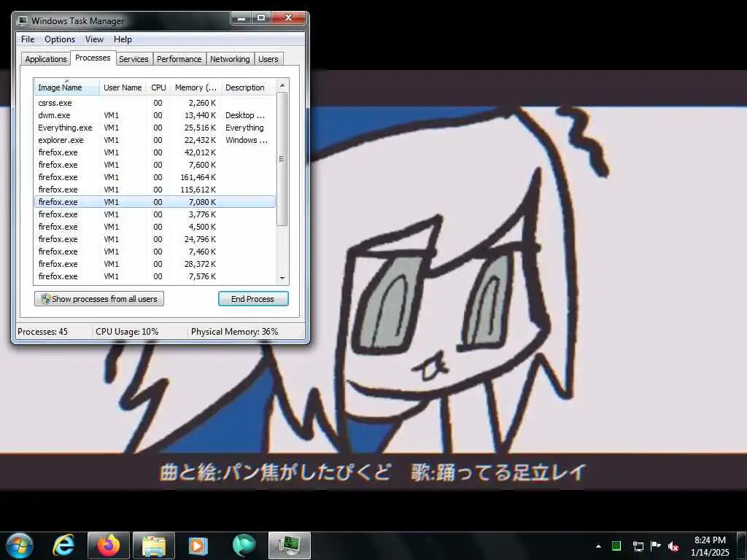The image size is (747, 560).
Task: Select the Everything.exe process row
Action: pos(155,128)
